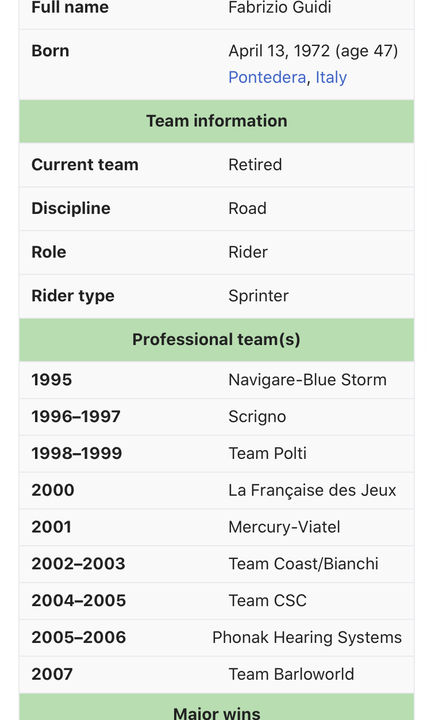The image size is (431, 720).
Task: Click the Navigare-Blue Storm team entry
Action: pos(308,380)
